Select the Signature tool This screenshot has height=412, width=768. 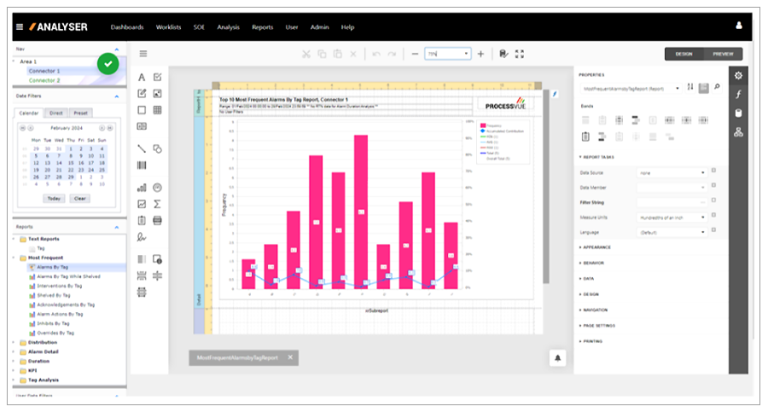coord(142,237)
